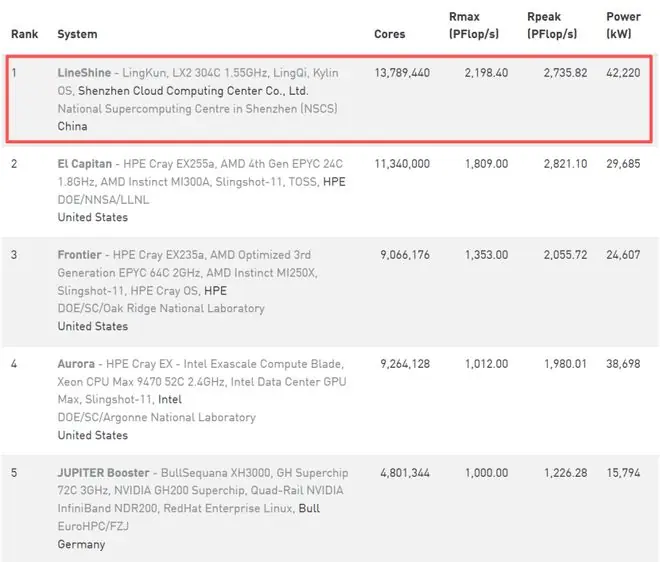Open DOE/SC/Oak Ridge National Laboratory link
This screenshot has height=562, width=660.
coord(161,309)
